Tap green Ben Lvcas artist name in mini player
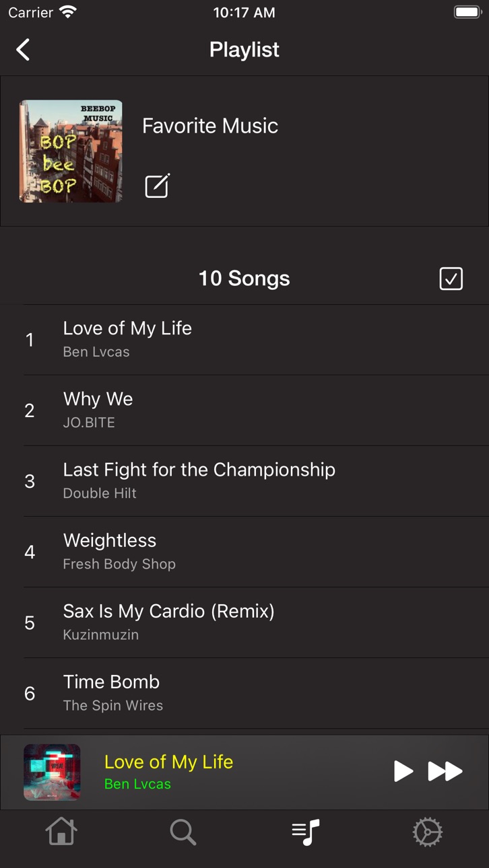This screenshot has height=868, width=489. point(137,784)
